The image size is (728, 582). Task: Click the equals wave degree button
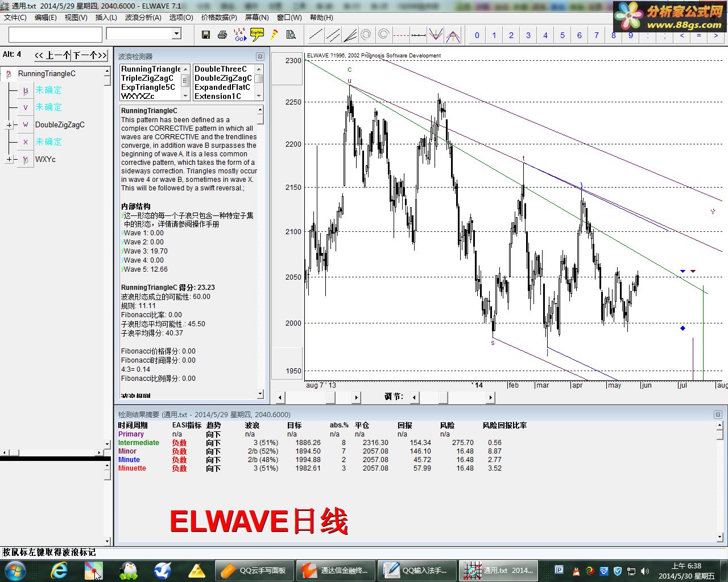pyautogui.click(x=699, y=35)
